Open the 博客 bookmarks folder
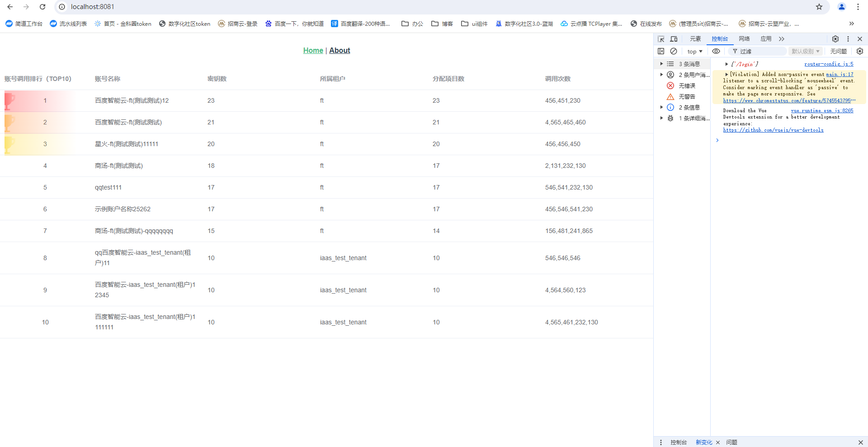Screen dimensions: 868x447 (x=442, y=24)
